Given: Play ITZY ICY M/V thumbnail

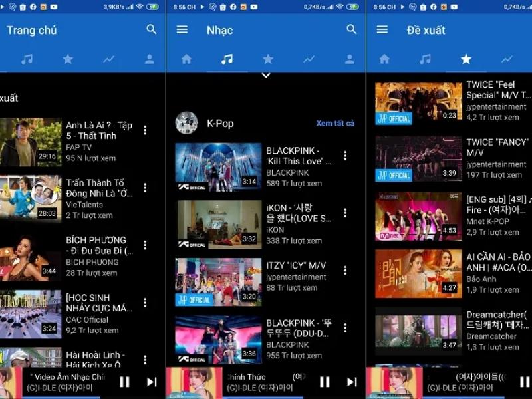Looking at the screenshot, I should [x=218, y=282].
